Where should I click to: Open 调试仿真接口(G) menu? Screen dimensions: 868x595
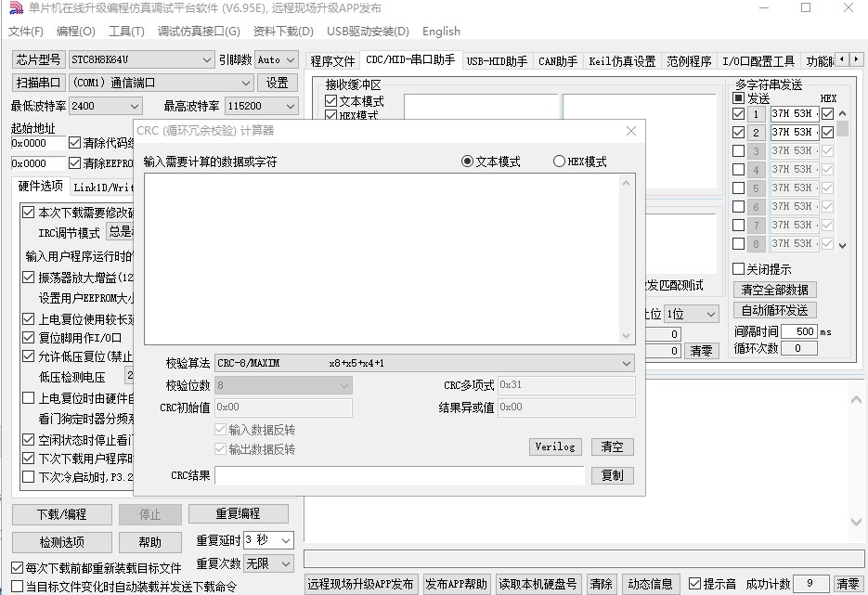coord(199,31)
